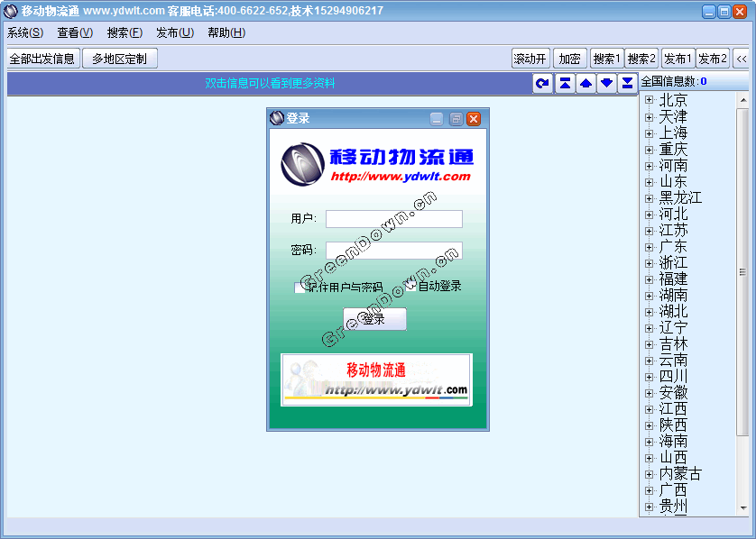Click the 多地区定制 button
Image resolution: width=756 pixels, height=539 pixels.
click(120, 59)
